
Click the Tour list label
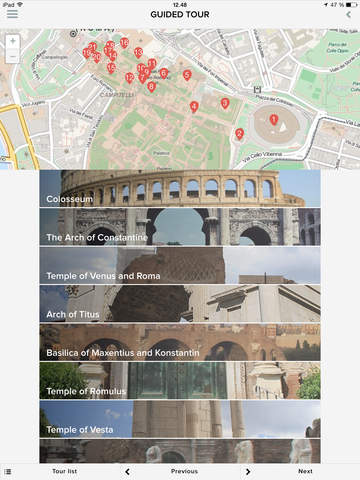(x=65, y=471)
